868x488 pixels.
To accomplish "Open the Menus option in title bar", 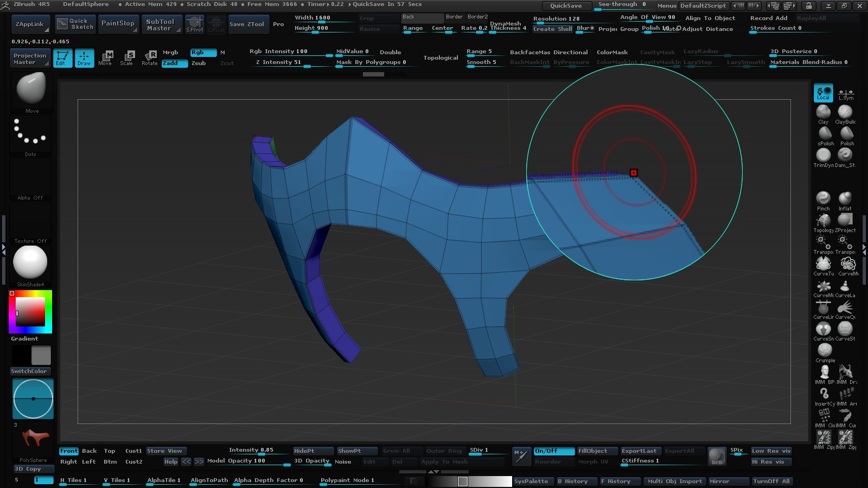I will pos(666,5).
